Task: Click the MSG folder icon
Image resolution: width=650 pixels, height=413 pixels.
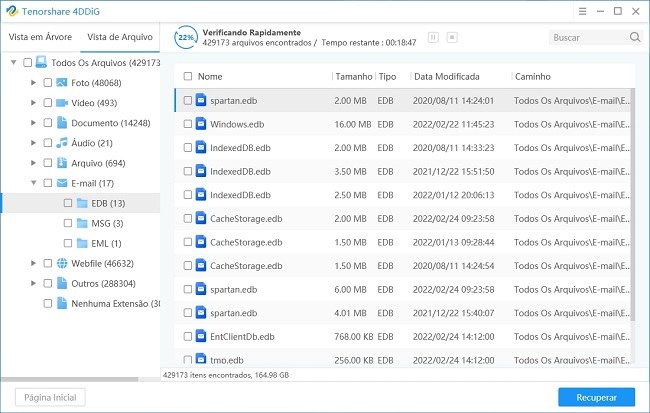Action: point(82,223)
